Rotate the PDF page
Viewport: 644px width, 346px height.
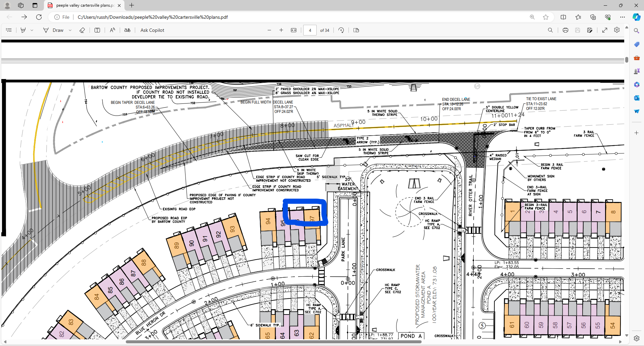click(x=341, y=30)
